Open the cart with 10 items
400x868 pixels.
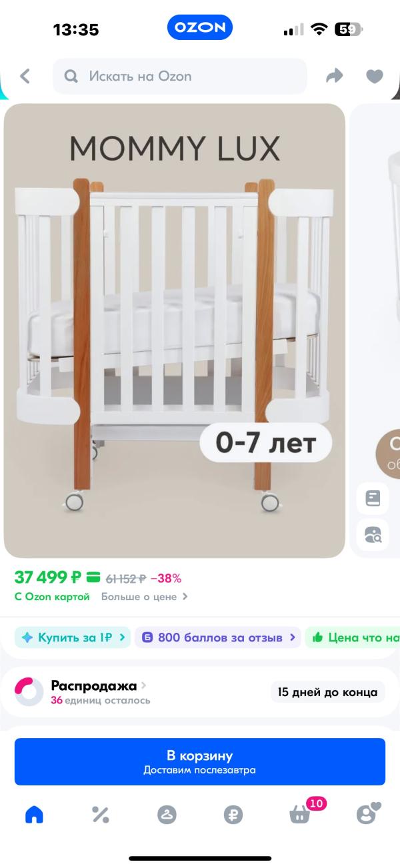301,813
